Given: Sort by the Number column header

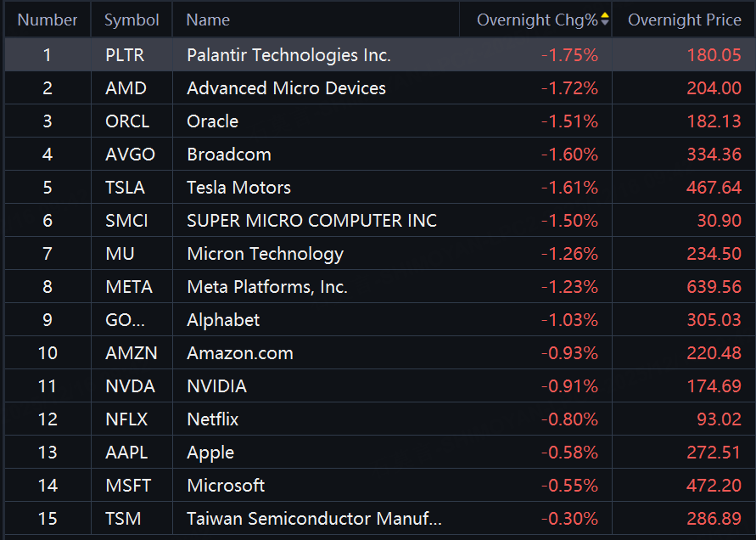Looking at the screenshot, I should point(48,20).
